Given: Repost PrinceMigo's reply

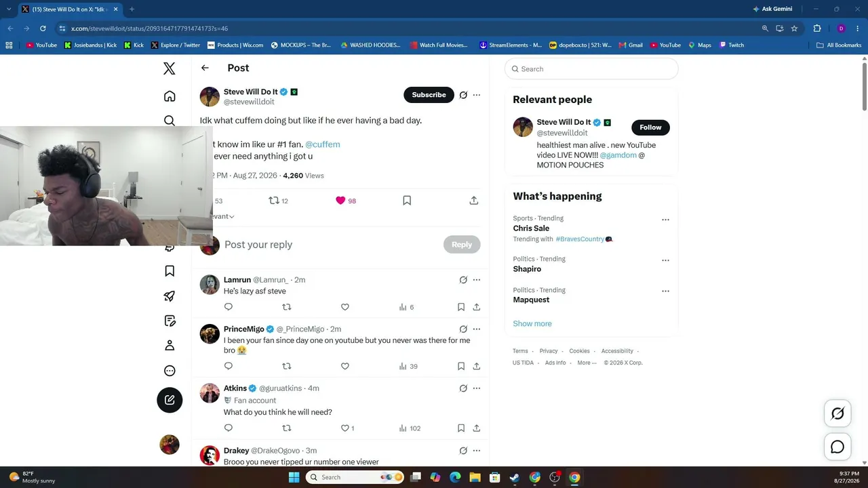Looking at the screenshot, I should (x=287, y=366).
